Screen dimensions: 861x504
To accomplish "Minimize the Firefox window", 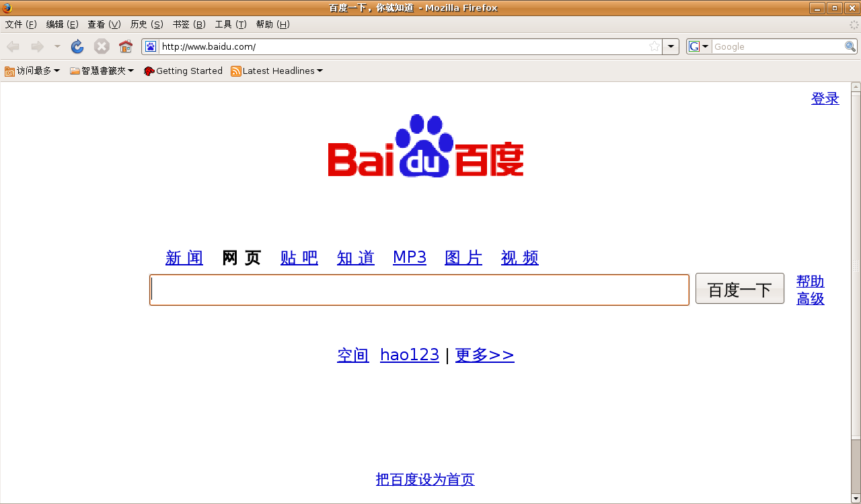I will click(x=817, y=8).
